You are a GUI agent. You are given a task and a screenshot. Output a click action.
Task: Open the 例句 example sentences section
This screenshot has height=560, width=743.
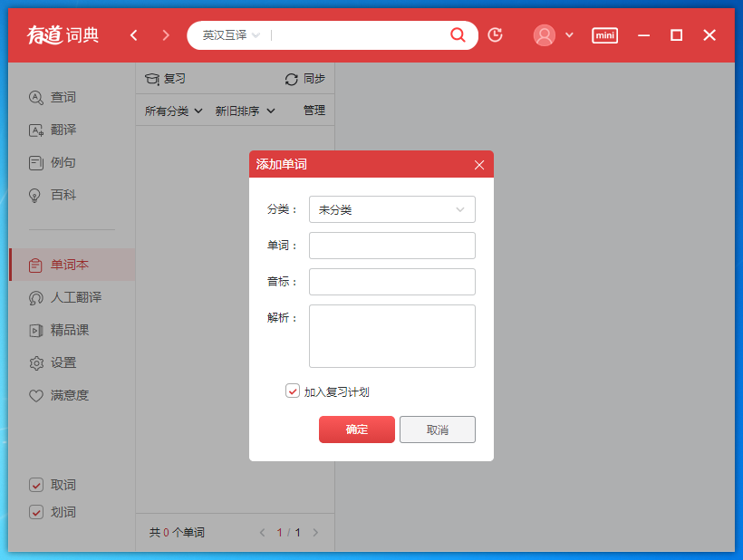63,162
